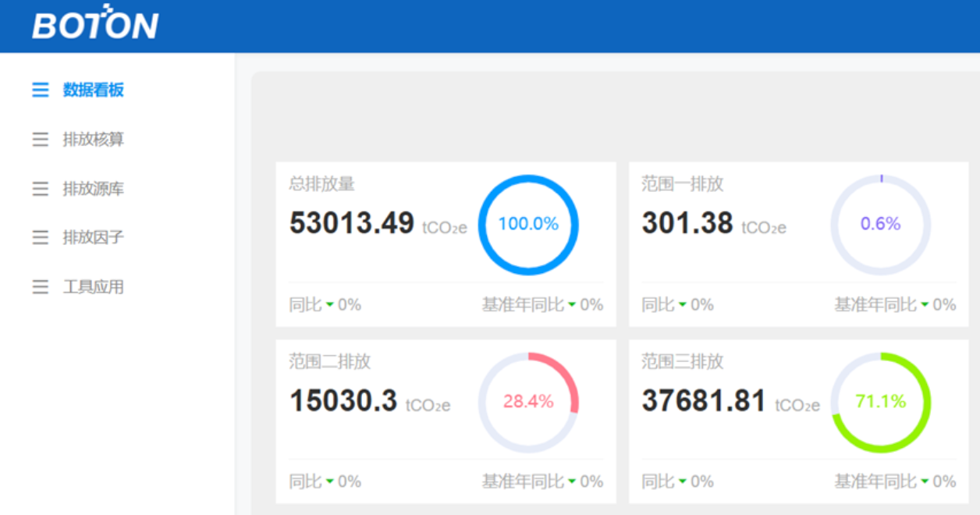Select the 范围二排放 card title
Screen dimensions: 980x515
click(x=329, y=361)
